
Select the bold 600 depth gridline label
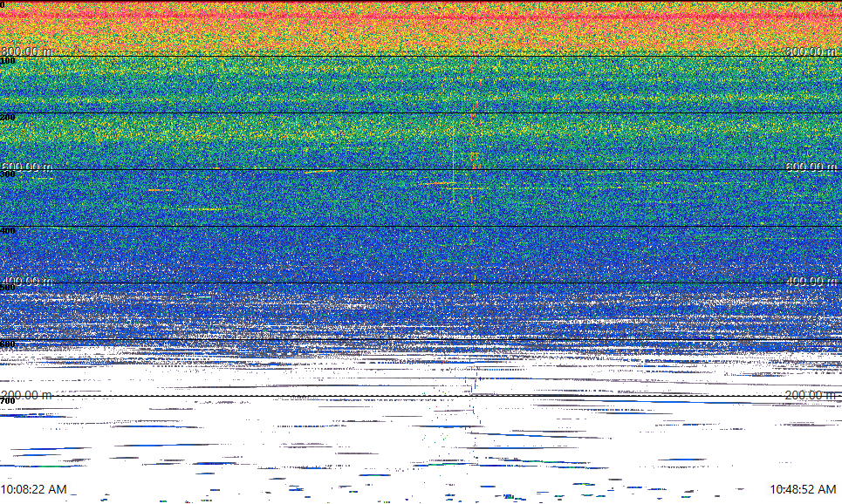8,344
